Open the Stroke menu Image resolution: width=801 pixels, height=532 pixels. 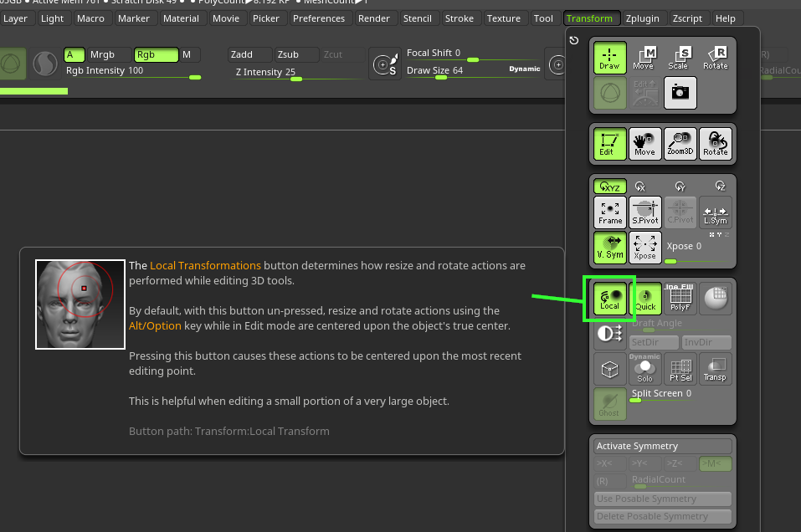coord(459,18)
